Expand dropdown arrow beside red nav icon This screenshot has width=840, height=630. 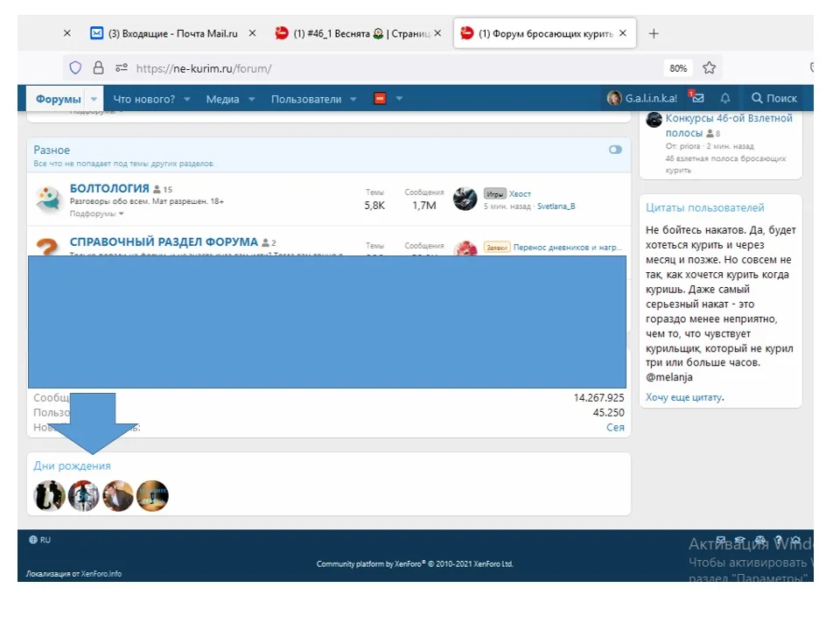[399, 99]
